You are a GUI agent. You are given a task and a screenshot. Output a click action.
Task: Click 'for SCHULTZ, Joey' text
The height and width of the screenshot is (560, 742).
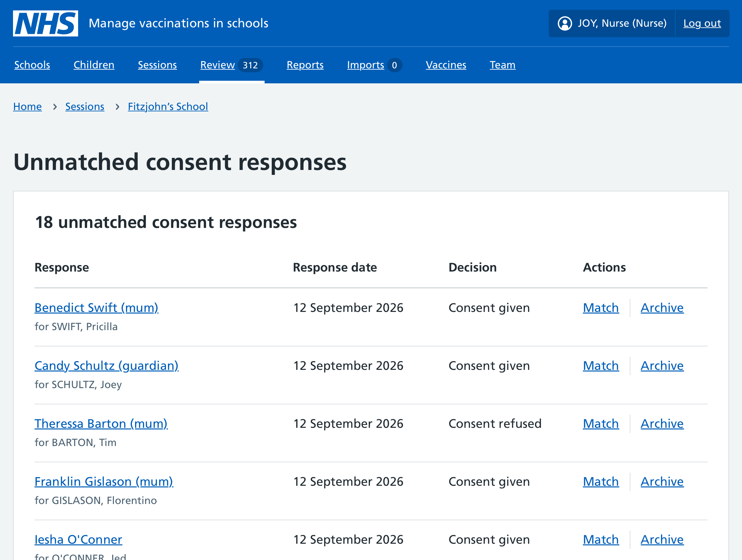[x=78, y=385]
